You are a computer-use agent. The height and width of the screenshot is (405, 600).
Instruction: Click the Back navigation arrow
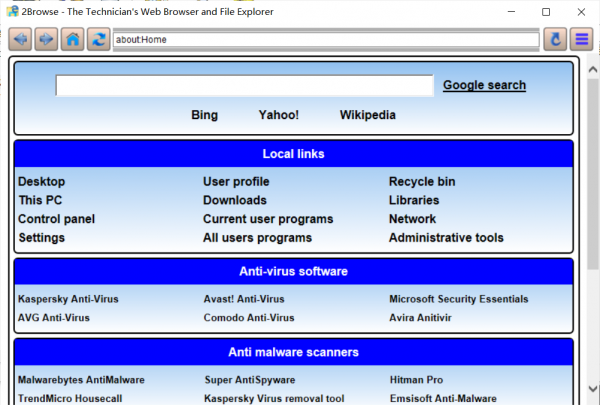pyautogui.click(x=20, y=39)
